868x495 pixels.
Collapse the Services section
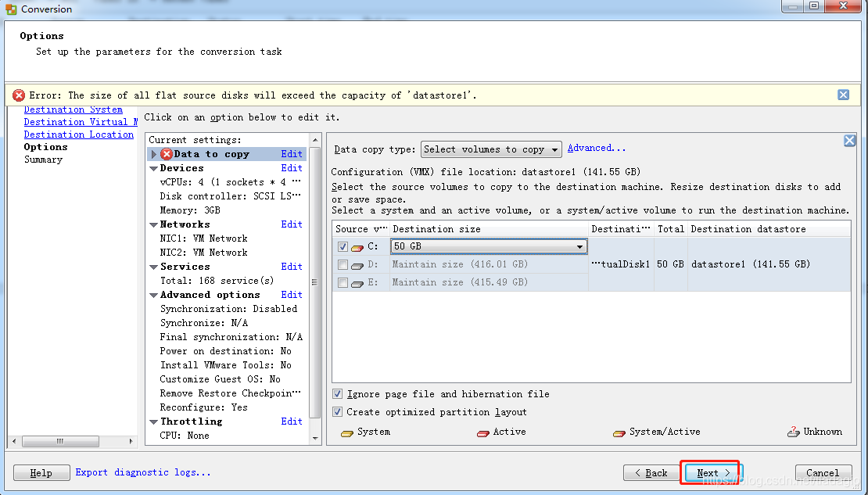[154, 267]
